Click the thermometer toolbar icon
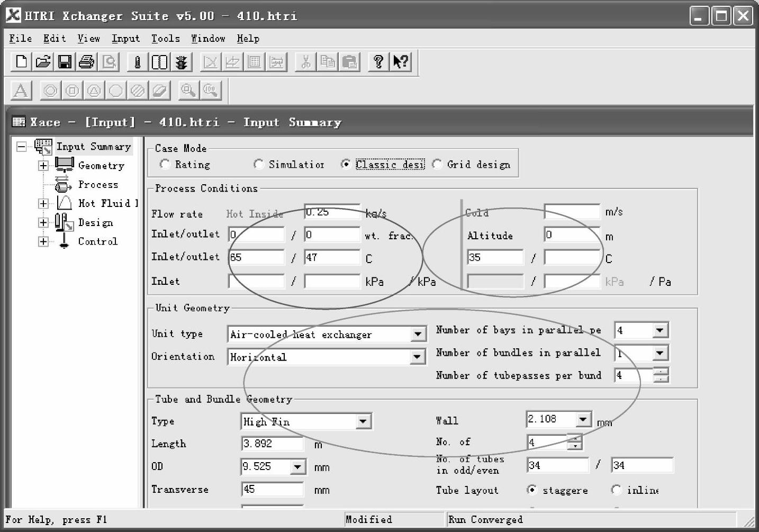The width and height of the screenshot is (759, 532). [x=137, y=62]
